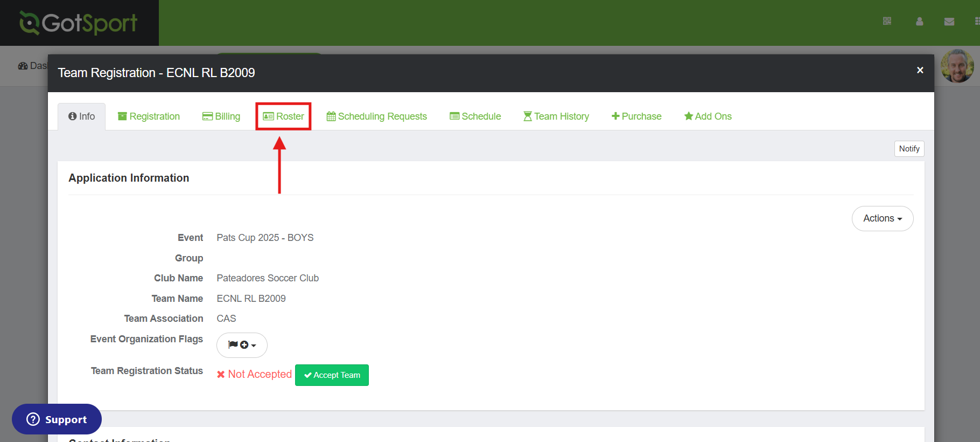Viewport: 980px width, 442px height.
Task: Click the GotSport logo
Action: pos(79,23)
